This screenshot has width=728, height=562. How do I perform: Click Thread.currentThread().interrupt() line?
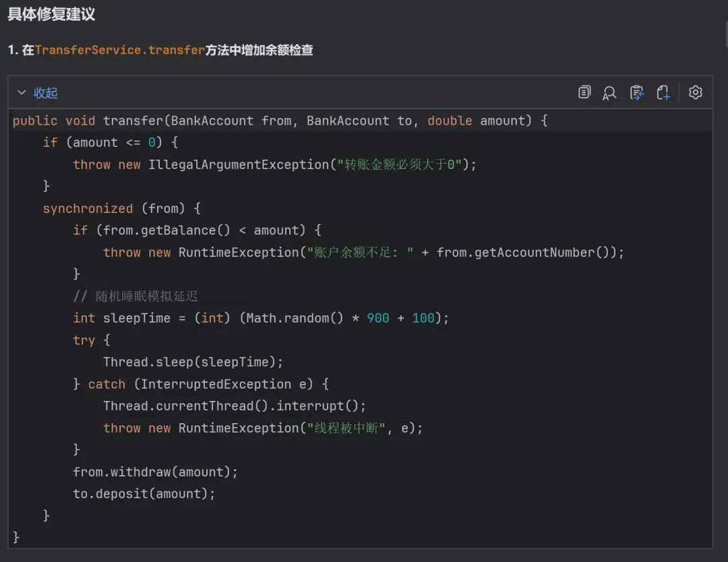pyautogui.click(x=235, y=406)
